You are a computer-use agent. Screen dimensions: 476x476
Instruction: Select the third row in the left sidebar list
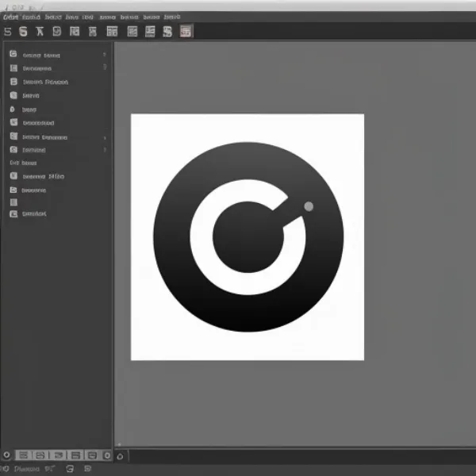click(x=45, y=82)
